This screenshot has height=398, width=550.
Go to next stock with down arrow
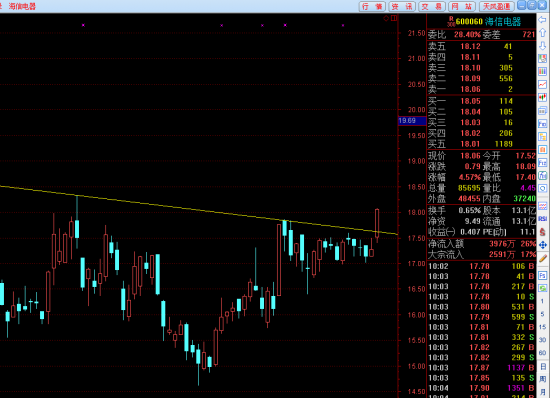[x=542, y=46]
